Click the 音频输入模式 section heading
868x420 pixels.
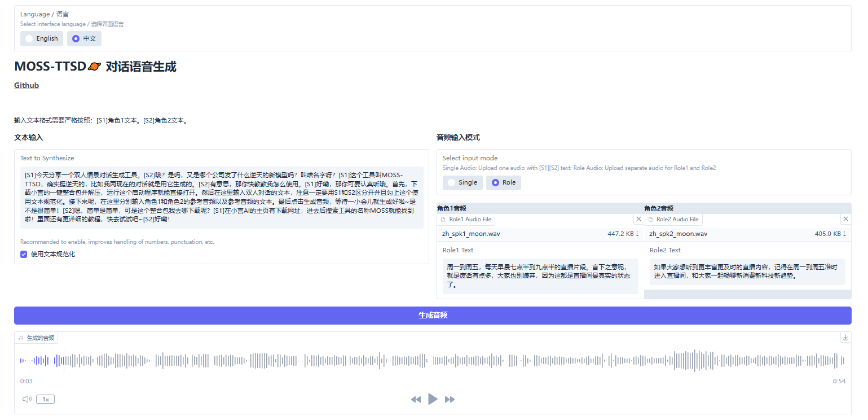point(459,137)
